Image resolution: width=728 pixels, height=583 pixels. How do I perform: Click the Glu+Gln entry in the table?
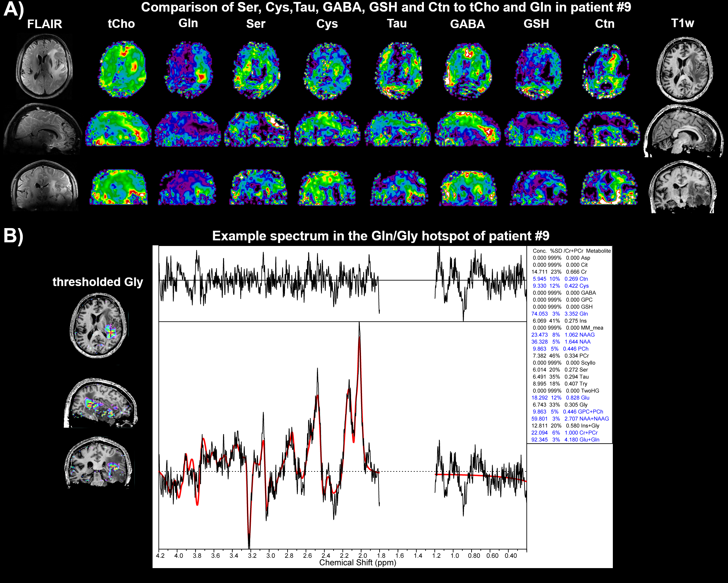pos(565,439)
